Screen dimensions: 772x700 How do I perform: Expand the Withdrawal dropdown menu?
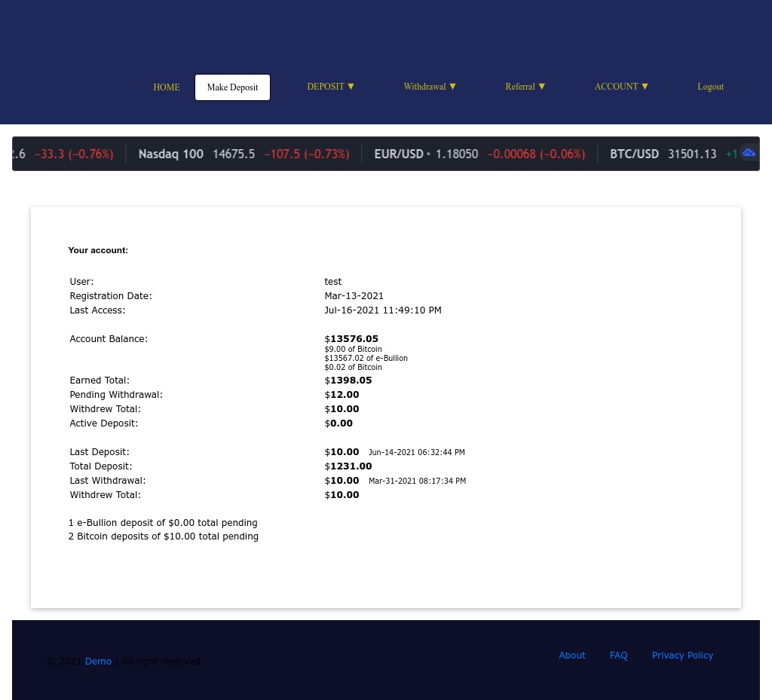click(x=430, y=87)
